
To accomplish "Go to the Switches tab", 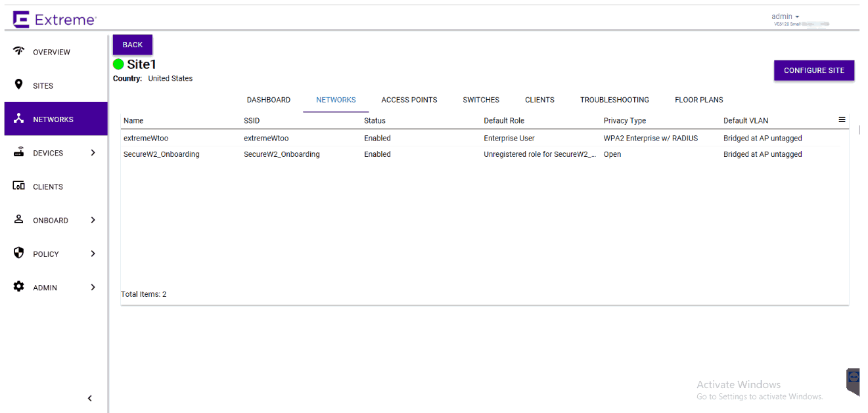I will pos(481,100).
